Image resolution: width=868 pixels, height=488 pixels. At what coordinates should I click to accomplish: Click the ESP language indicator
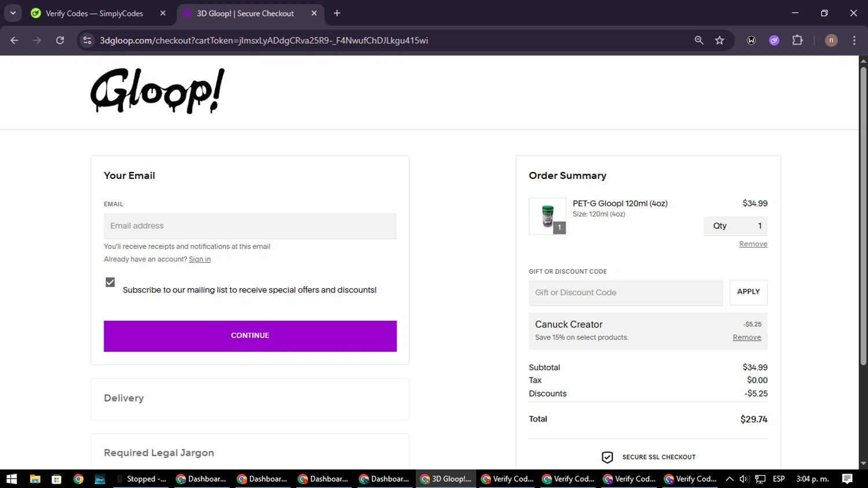[x=779, y=479]
